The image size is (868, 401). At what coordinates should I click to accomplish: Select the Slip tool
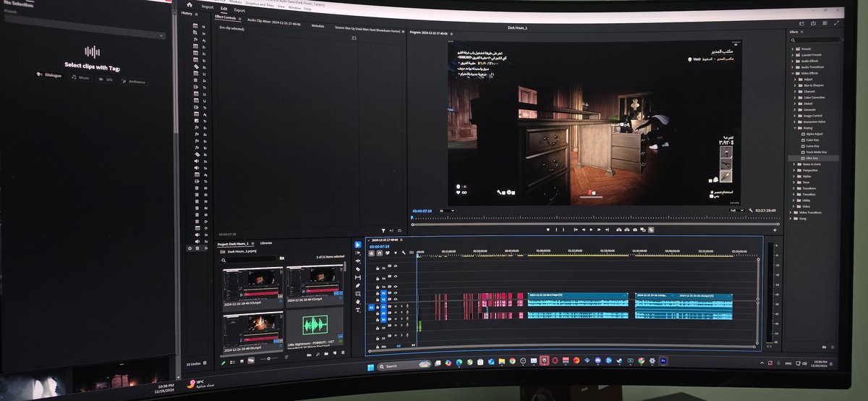point(357,277)
